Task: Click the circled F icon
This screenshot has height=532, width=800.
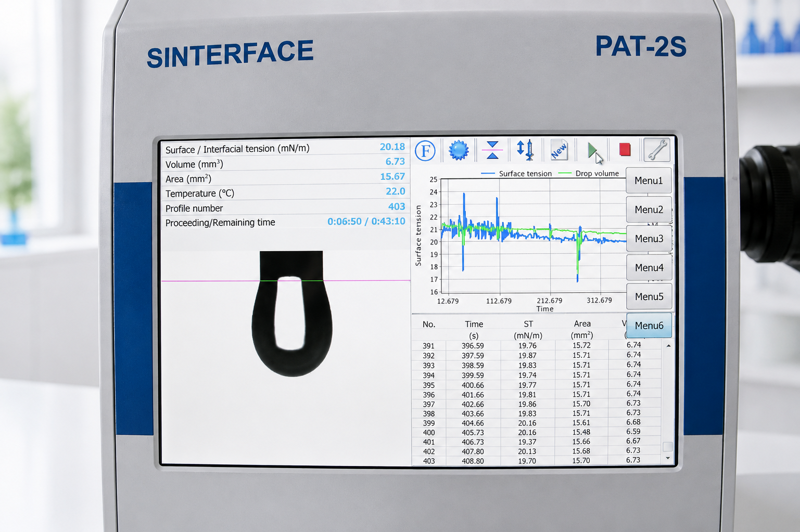Action: 425,151
